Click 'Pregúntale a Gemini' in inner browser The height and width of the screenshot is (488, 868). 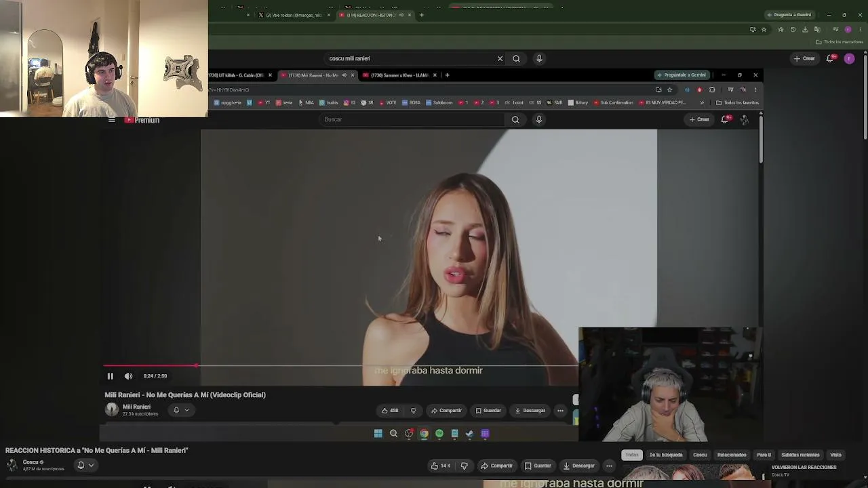(x=682, y=75)
